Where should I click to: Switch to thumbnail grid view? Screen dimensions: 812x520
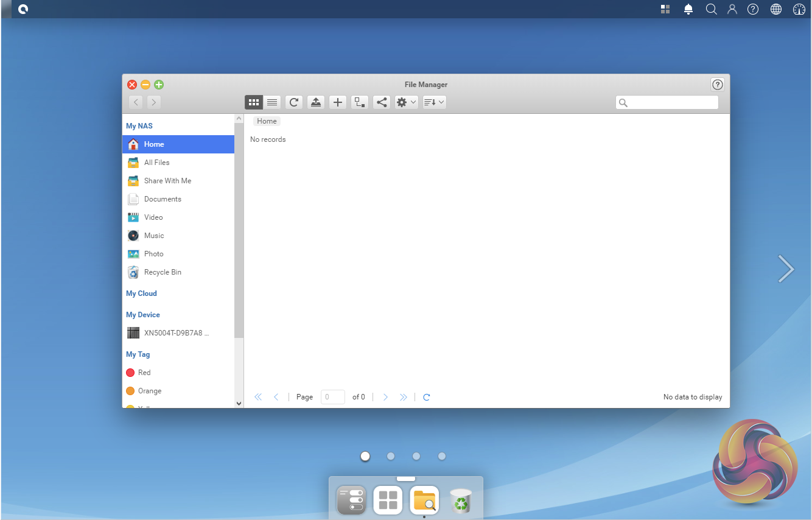click(254, 102)
